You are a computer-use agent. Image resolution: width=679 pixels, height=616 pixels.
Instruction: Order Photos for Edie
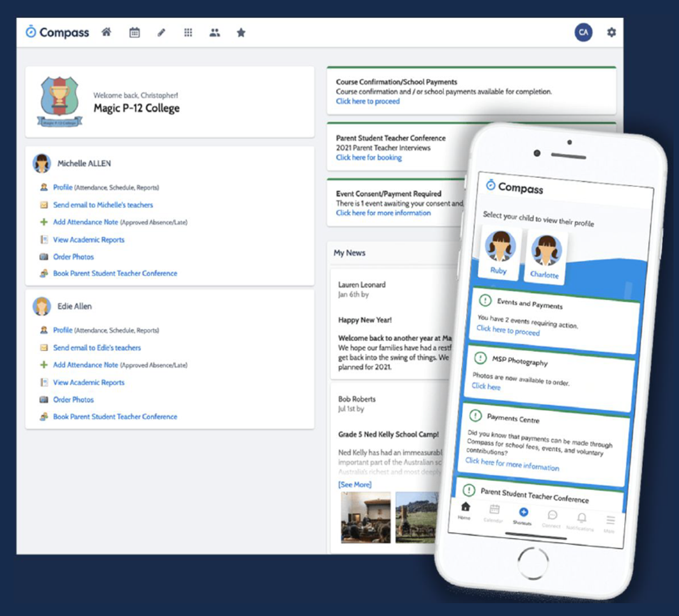(x=74, y=400)
